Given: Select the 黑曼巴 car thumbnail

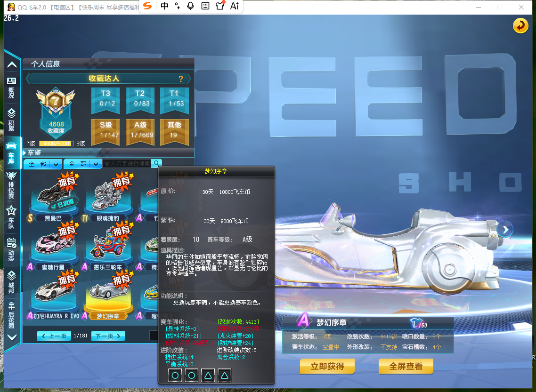Looking at the screenshot, I should click(53, 196).
